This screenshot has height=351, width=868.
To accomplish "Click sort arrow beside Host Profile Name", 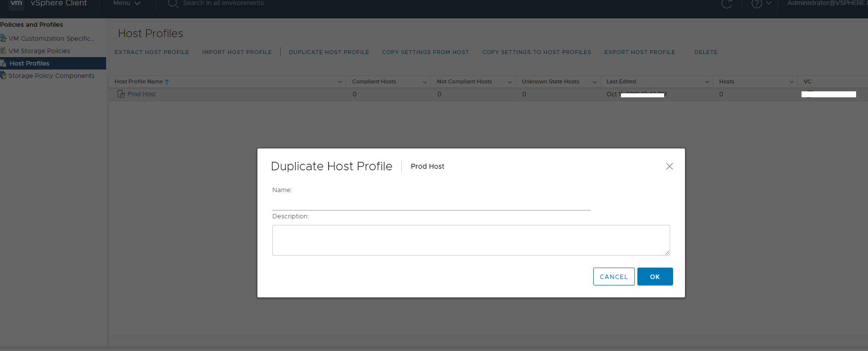I will click(167, 82).
